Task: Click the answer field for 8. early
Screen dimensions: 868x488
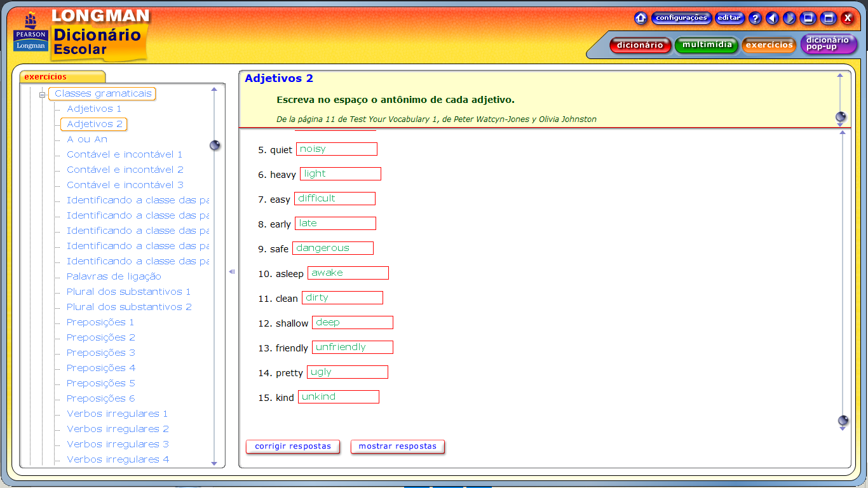Action: coord(336,224)
